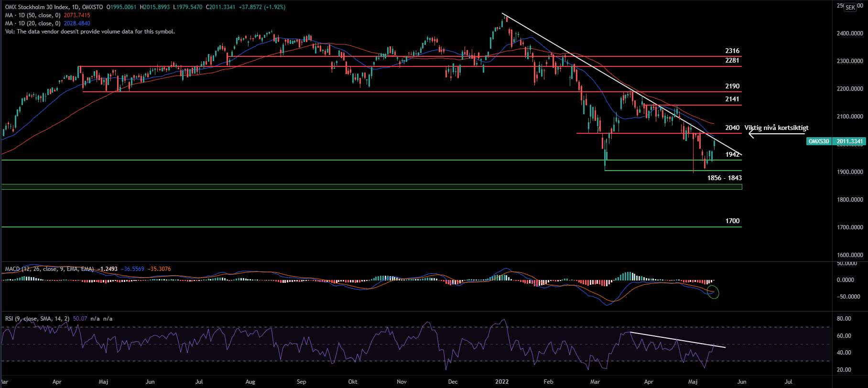868x388 pixels.
Task: Click the Vol indicator legend message
Action: 90,32
